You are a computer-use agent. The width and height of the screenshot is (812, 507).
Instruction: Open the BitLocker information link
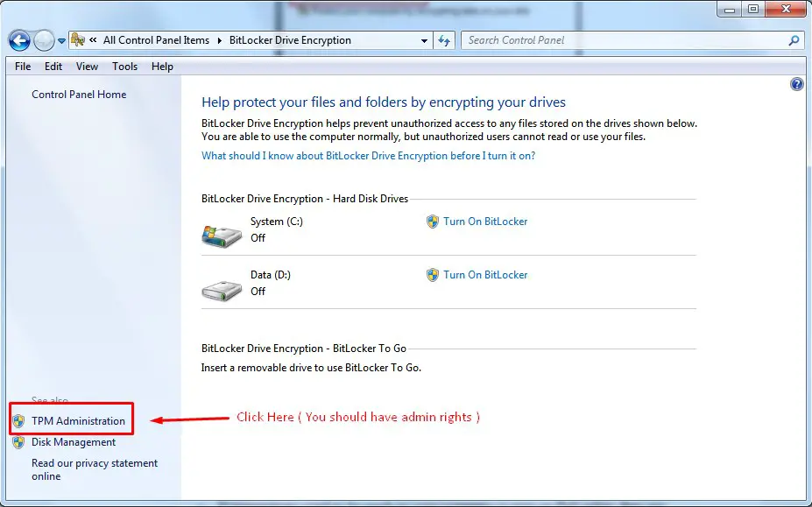[x=368, y=156]
